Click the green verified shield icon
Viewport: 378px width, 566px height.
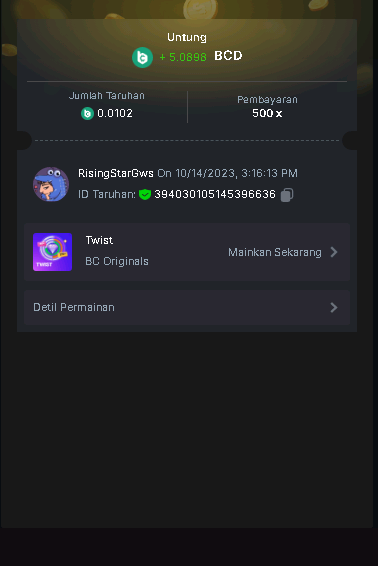pyautogui.click(x=145, y=195)
